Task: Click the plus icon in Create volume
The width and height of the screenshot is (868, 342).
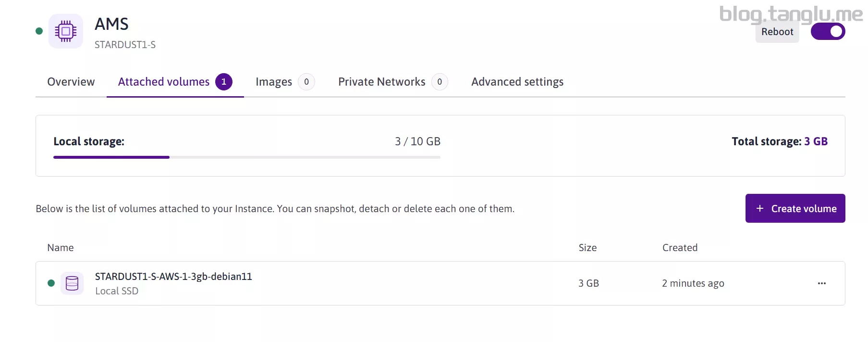Action: (760, 208)
